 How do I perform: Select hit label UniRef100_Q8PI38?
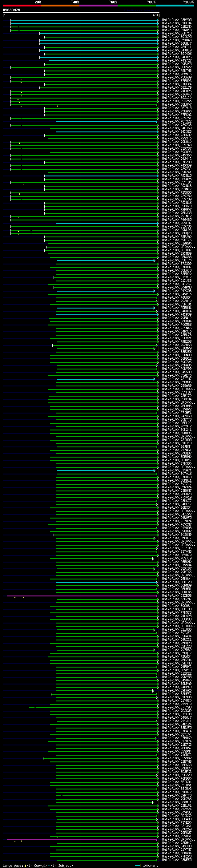[177, 609]
